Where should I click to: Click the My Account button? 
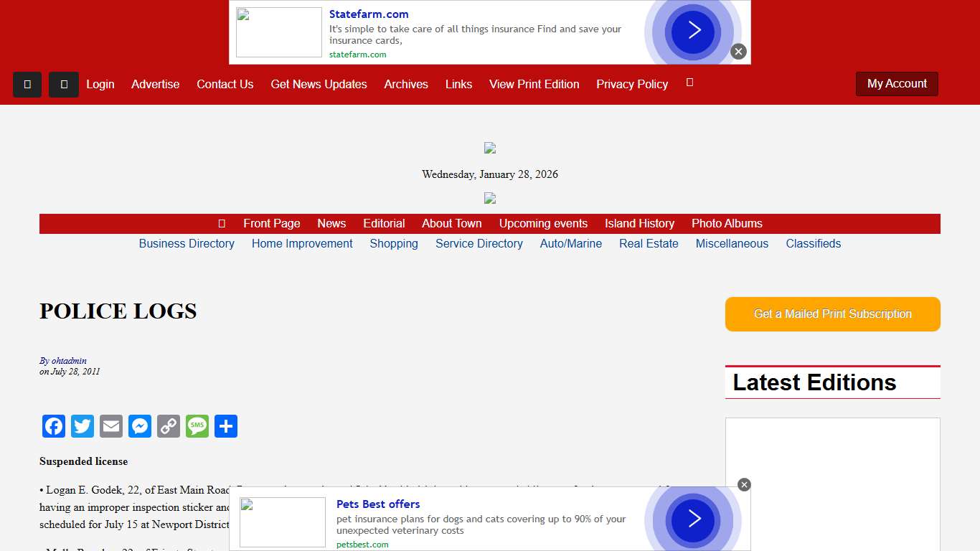pyautogui.click(x=897, y=84)
